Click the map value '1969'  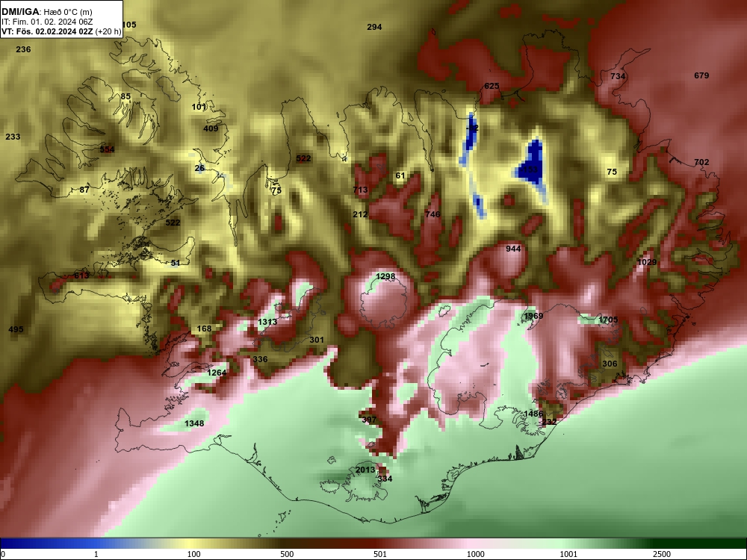[x=533, y=316]
